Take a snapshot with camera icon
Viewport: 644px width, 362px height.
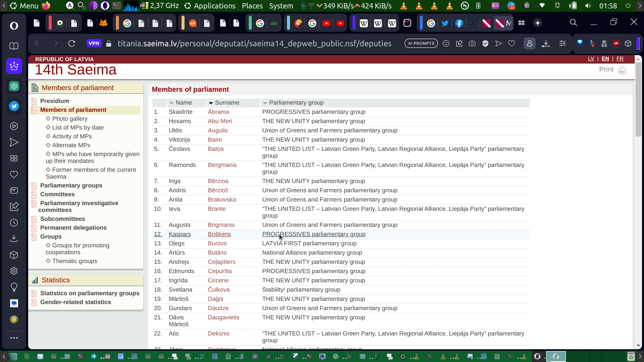tap(472, 43)
